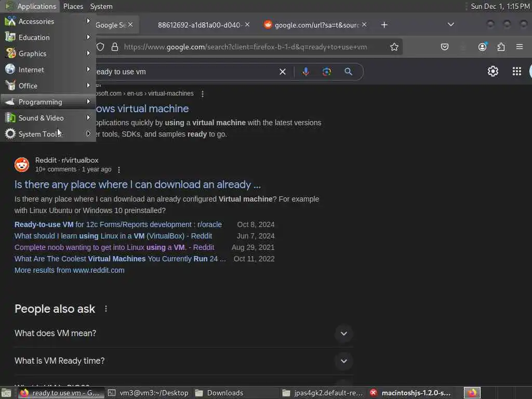Open the list all tabs dropdown
This screenshot has width=532, height=399.
click(451, 24)
